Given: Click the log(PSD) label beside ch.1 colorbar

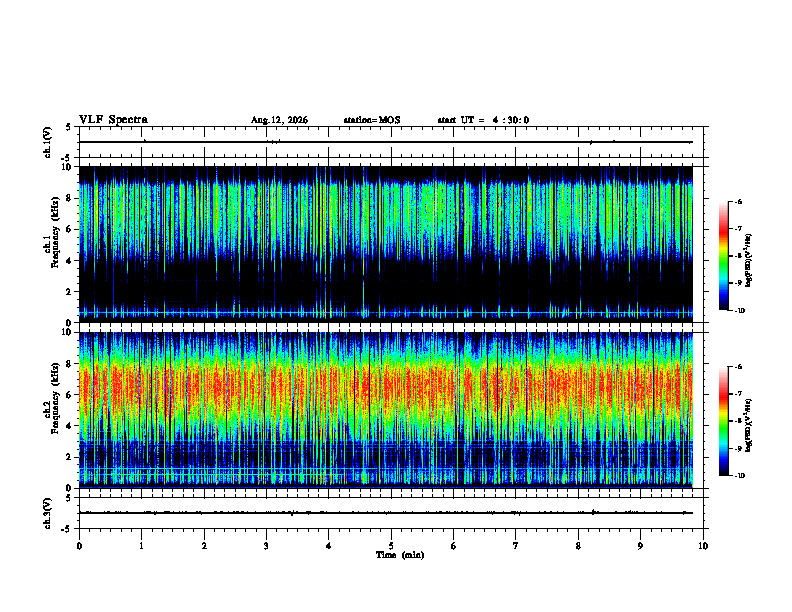Looking at the screenshot, I should point(749,260).
